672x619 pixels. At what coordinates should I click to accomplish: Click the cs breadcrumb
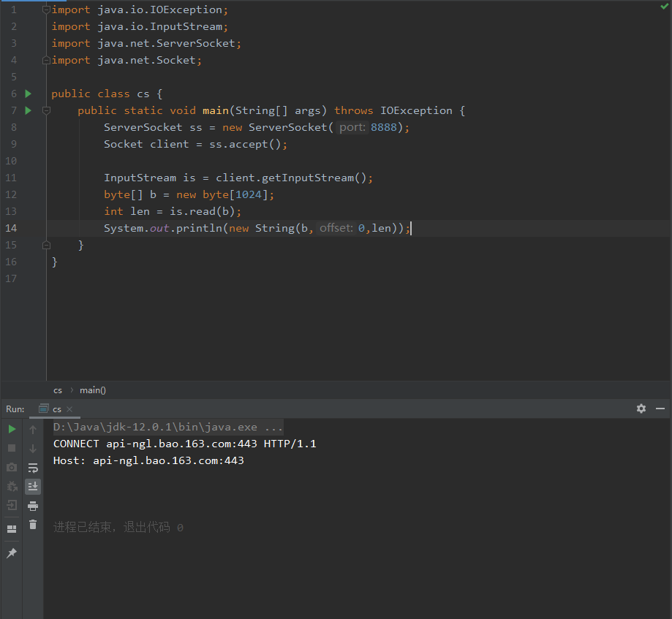click(58, 390)
